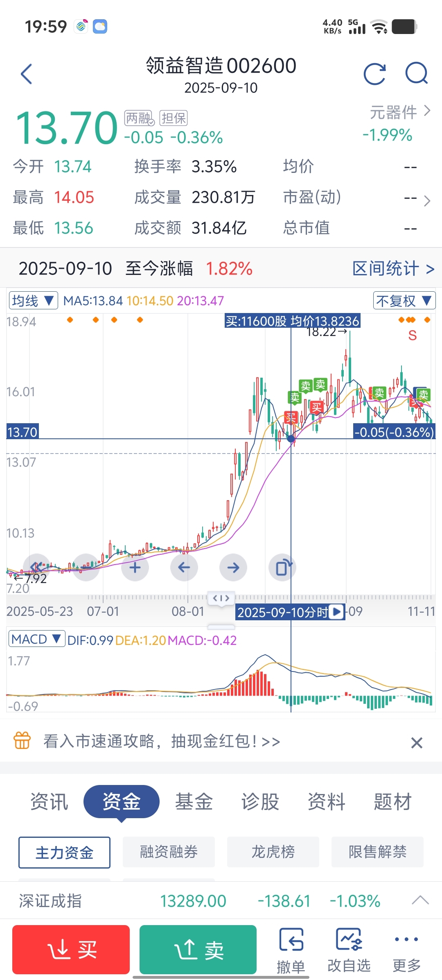Tap the 至今涨幅 1.82% value

click(x=229, y=269)
